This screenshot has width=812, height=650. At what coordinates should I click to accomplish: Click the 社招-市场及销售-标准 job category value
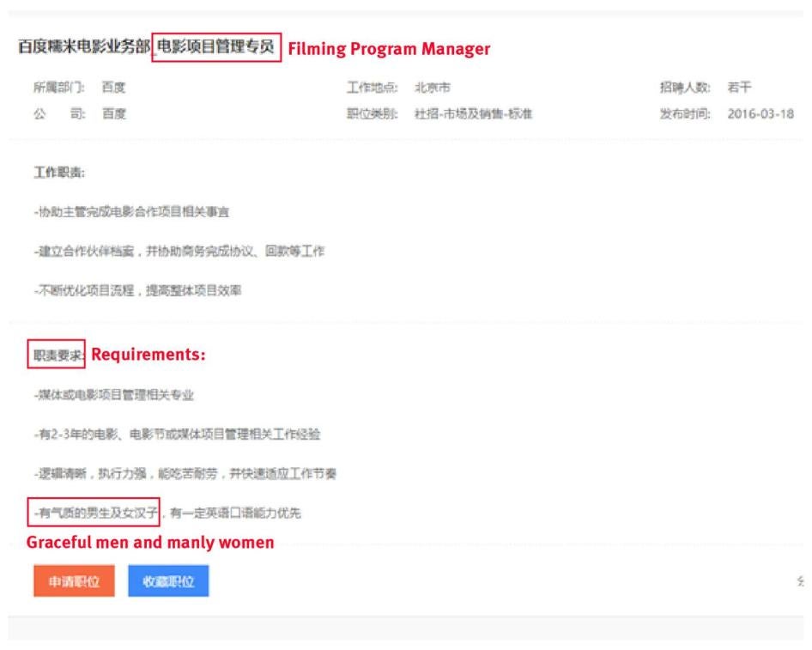click(x=473, y=113)
